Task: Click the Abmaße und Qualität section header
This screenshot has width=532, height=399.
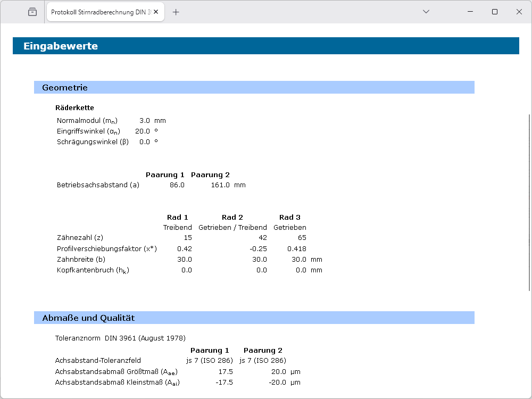Action: tap(254, 318)
